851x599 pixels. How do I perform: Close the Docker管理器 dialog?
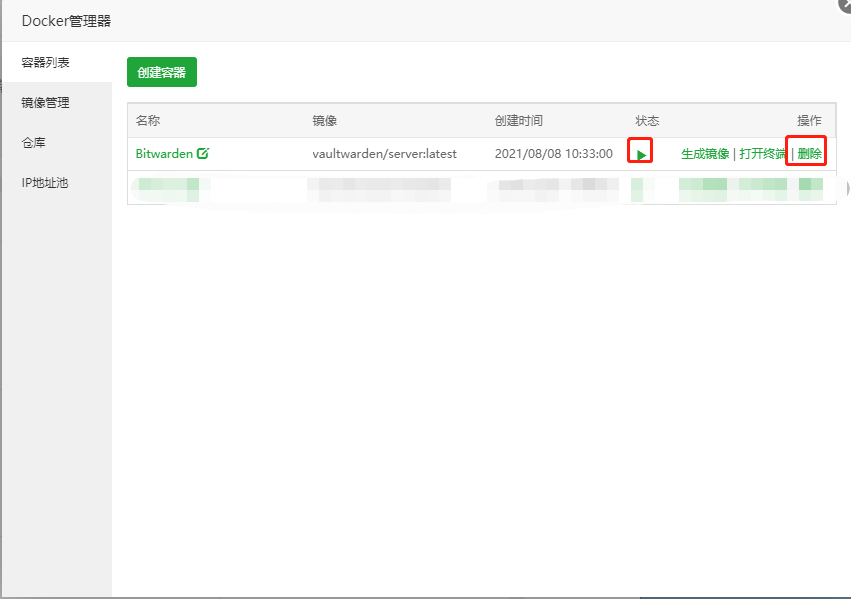pyautogui.click(x=844, y=4)
